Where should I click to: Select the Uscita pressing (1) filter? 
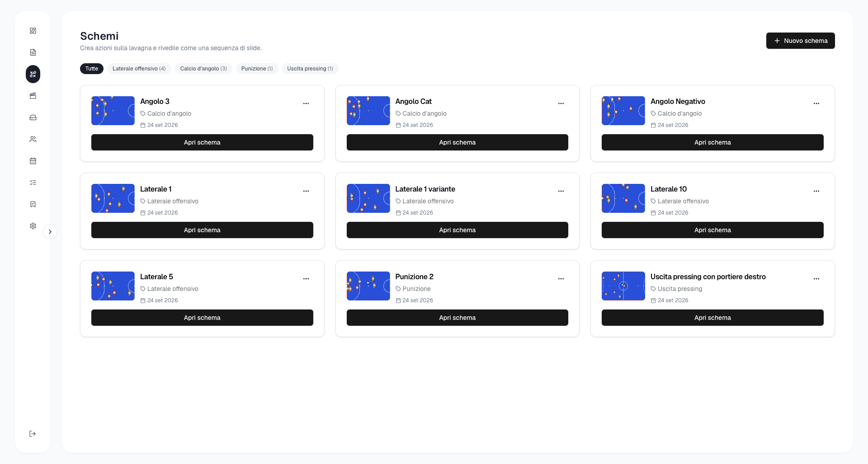(310, 69)
